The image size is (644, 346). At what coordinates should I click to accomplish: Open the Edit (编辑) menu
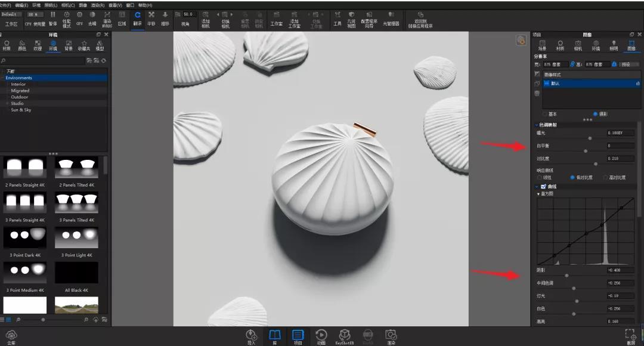[21, 5]
